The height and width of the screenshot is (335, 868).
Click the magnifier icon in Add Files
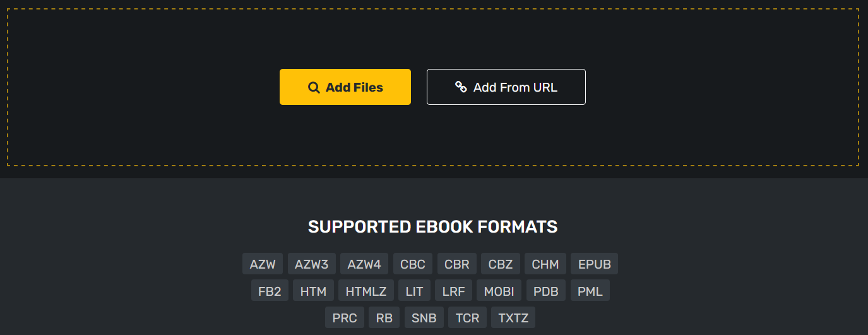pyautogui.click(x=314, y=88)
